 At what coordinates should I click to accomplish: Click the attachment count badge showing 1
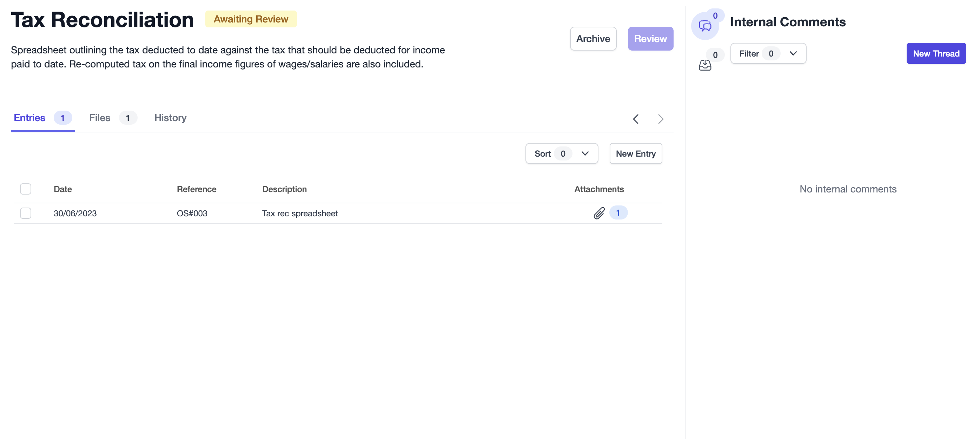(617, 212)
